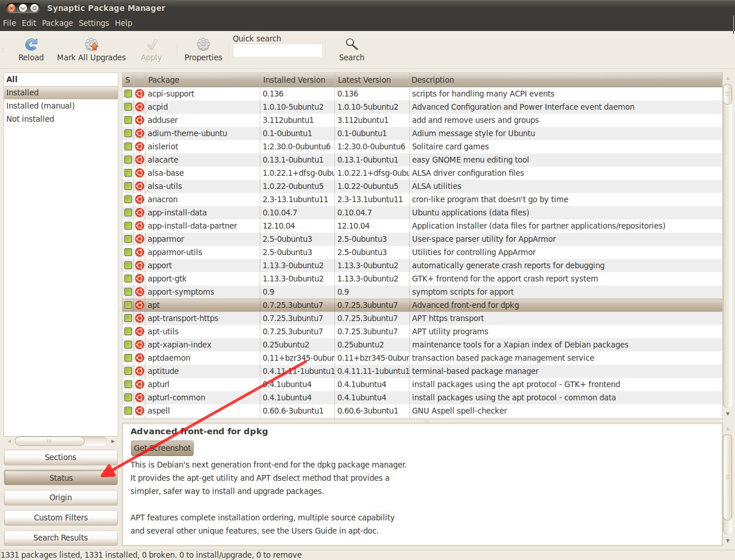Click the Status filter button
Image resolution: width=735 pixels, height=560 pixels.
tap(61, 478)
